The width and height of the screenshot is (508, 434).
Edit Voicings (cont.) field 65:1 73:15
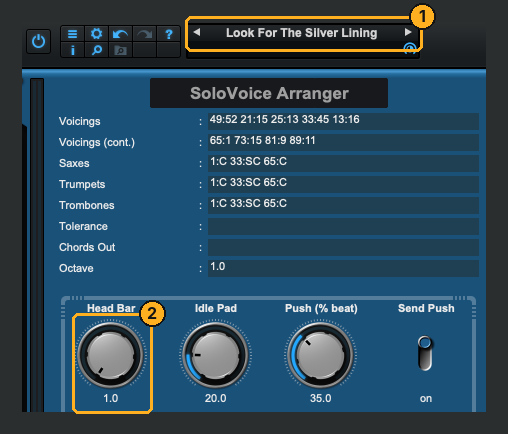click(x=343, y=142)
